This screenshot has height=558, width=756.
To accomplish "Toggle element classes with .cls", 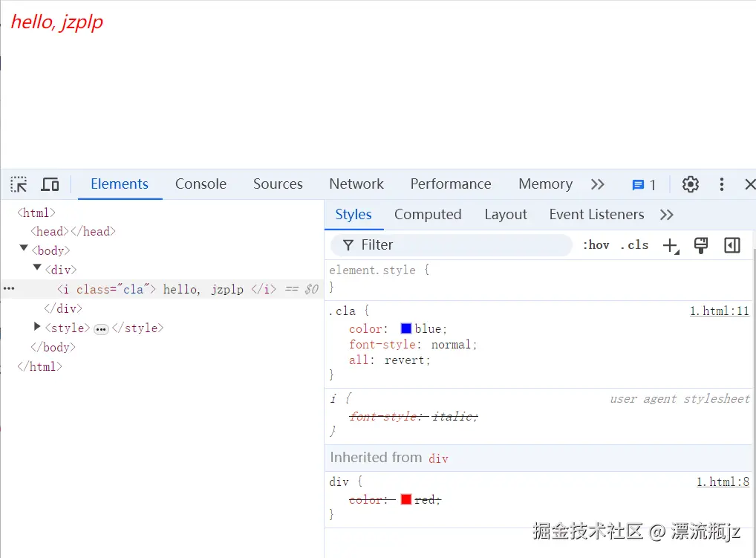I will (634, 245).
